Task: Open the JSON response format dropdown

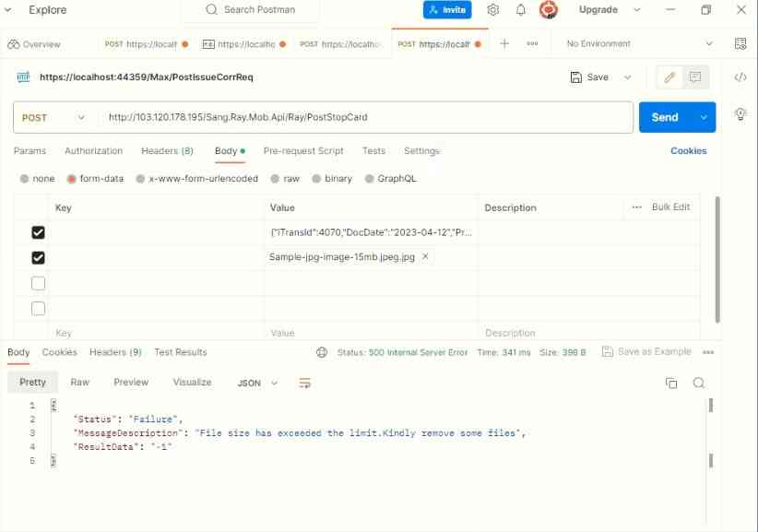Action: tap(257, 383)
